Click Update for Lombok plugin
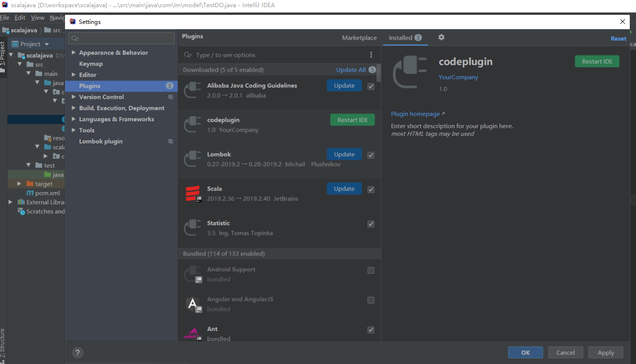 (344, 154)
